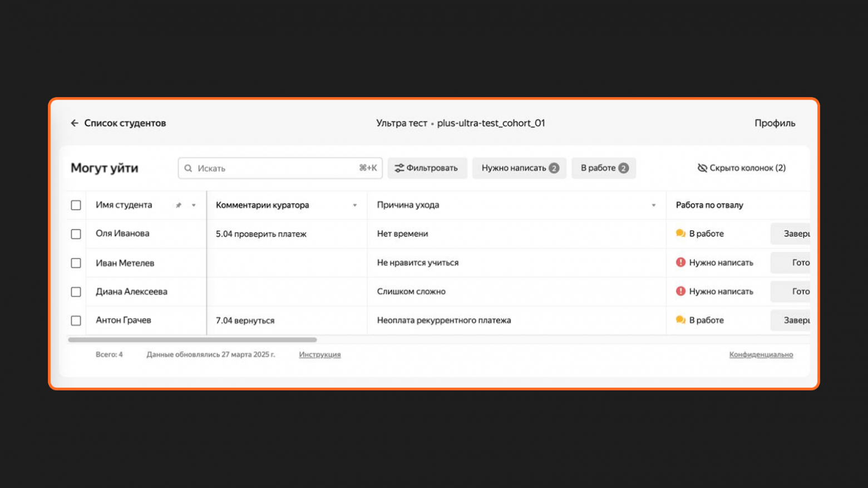The width and height of the screenshot is (868, 488).
Task: Open the Инструкция link
Action: (320, 354)
